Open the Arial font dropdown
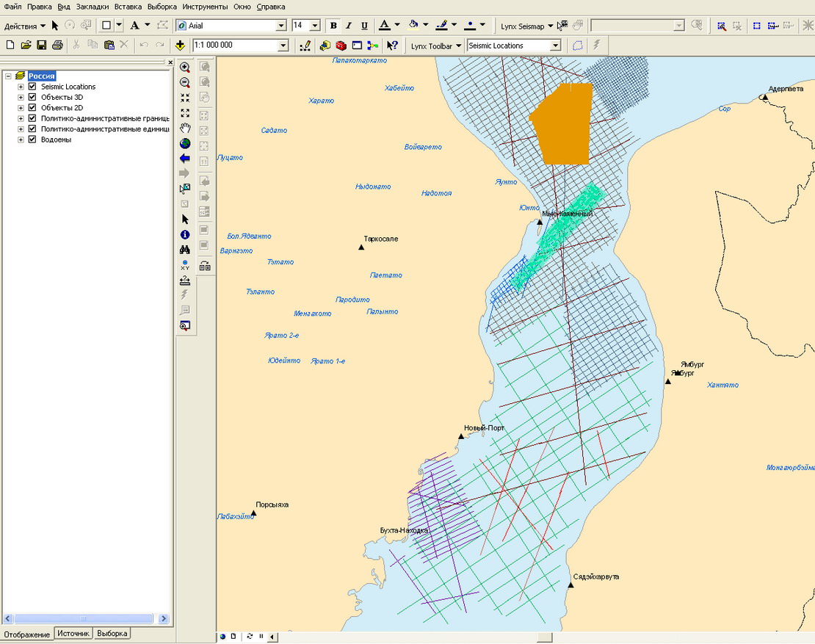The height and width of the screenshot is (644, 815). pos(281,26)
